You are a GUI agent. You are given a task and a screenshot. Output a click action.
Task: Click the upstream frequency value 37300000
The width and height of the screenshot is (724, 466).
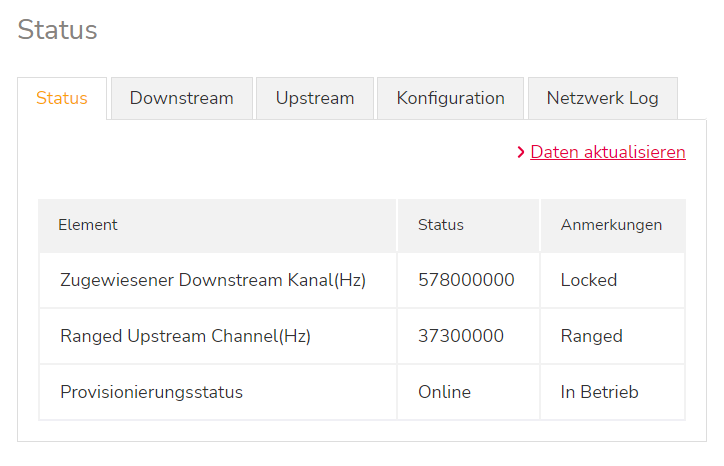(461, 336)
